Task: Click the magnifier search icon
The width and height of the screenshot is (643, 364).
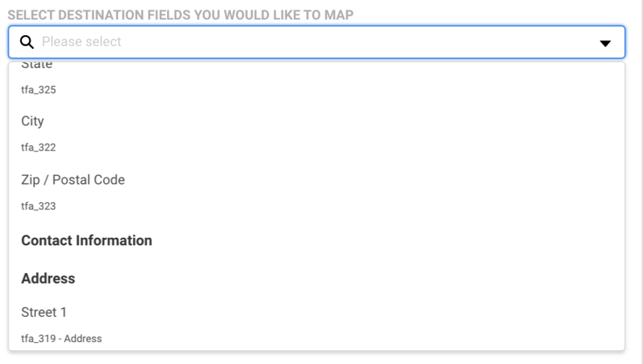Action: pyautogui.click(x=27, y=42)
